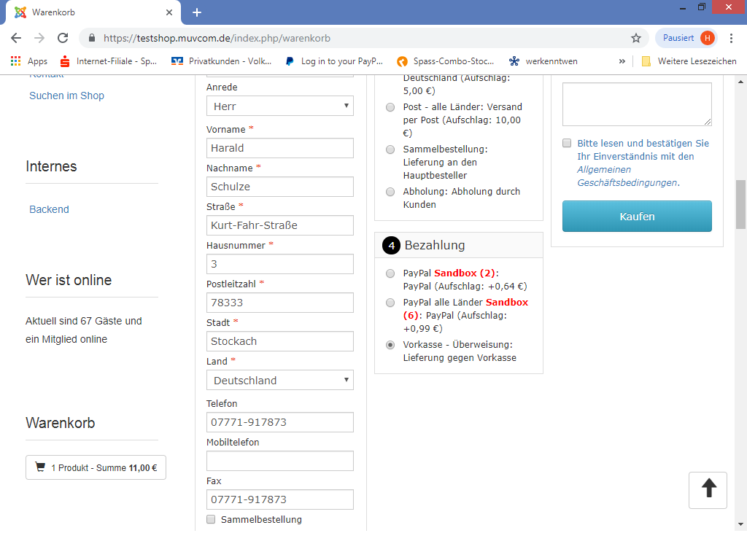The image size is (747, 560).
Task: Open Chrome's three-dot menu
Action: (731, 38)
